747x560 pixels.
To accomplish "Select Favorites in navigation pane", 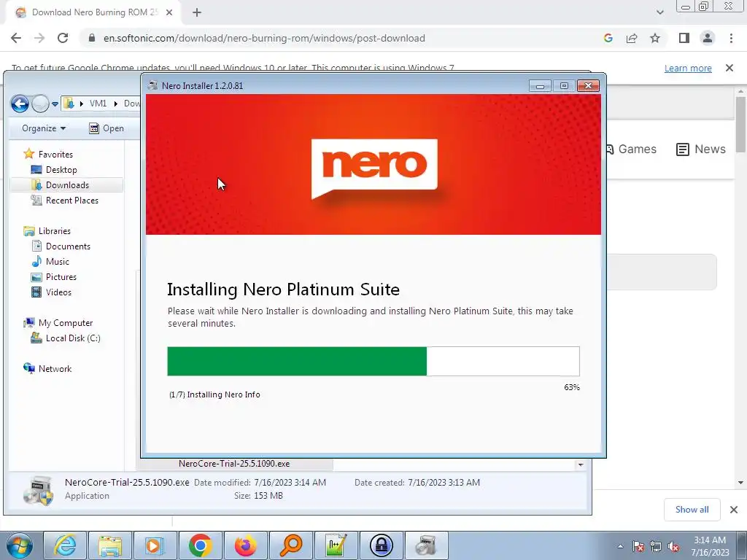I will [x=55, y=155].
